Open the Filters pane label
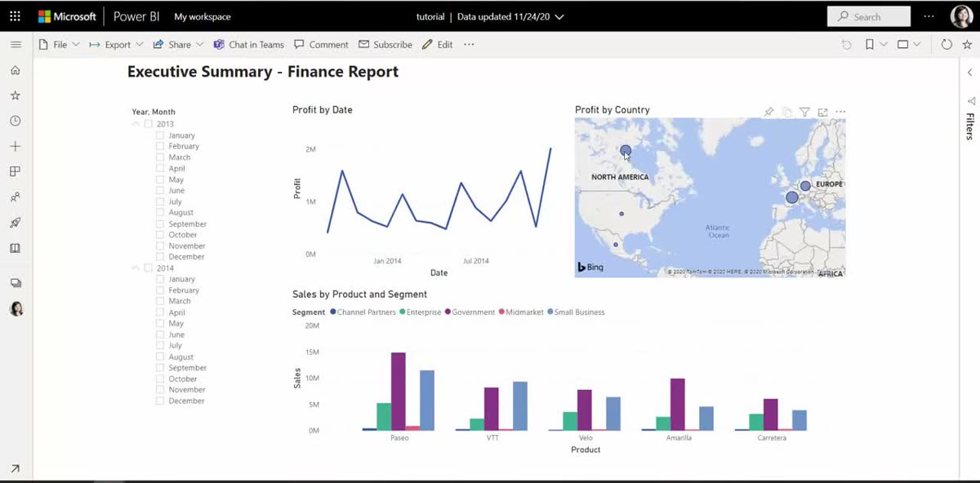Image resolution: width=980 pixels, height=483 pixels. [970, 126]
